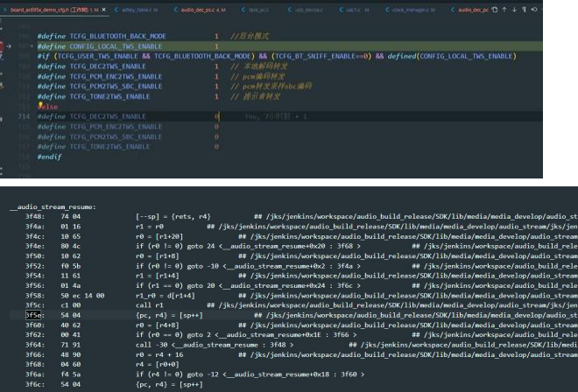Go to next change with down arrow

514,10
